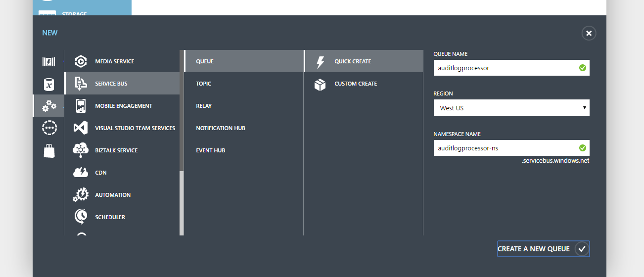The height and width of the screenshot is (277, 644).
Task: Select Scheduler entry
Action: click(122, 217)
